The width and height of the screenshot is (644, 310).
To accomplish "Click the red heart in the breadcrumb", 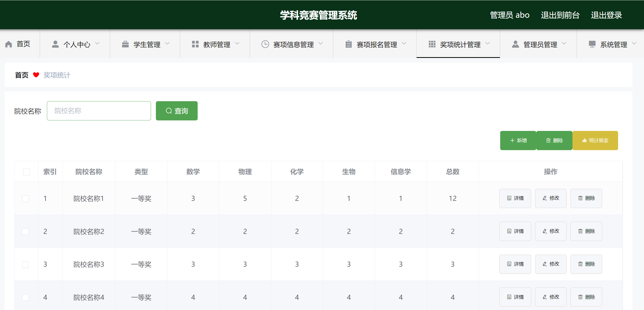I will pos(36,75).
